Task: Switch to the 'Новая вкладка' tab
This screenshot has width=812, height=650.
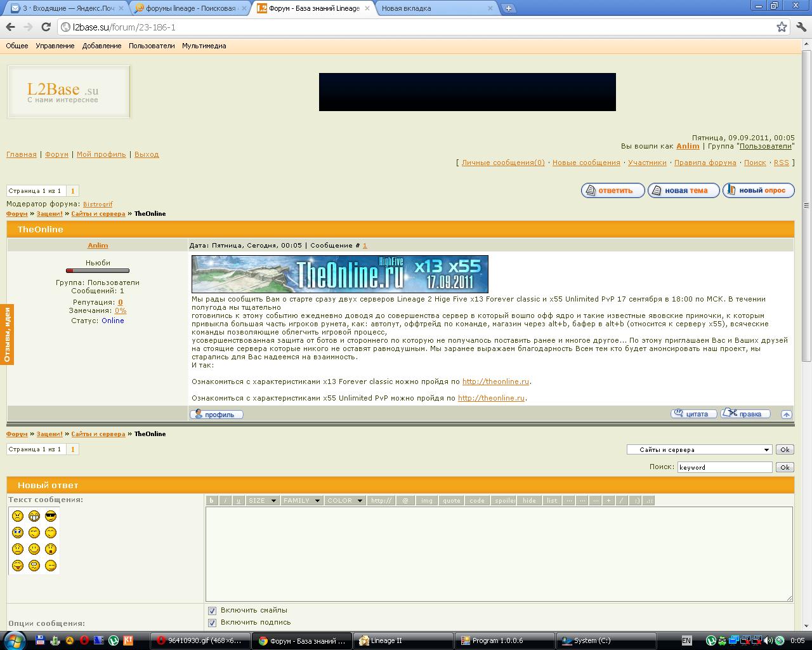Action: (x=435, y=8)
